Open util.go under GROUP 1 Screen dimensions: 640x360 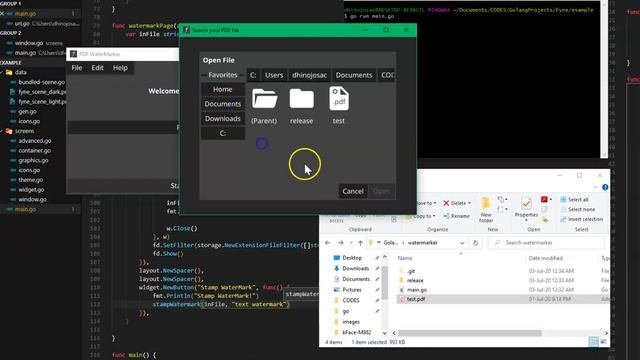click(x=22, y=24)
